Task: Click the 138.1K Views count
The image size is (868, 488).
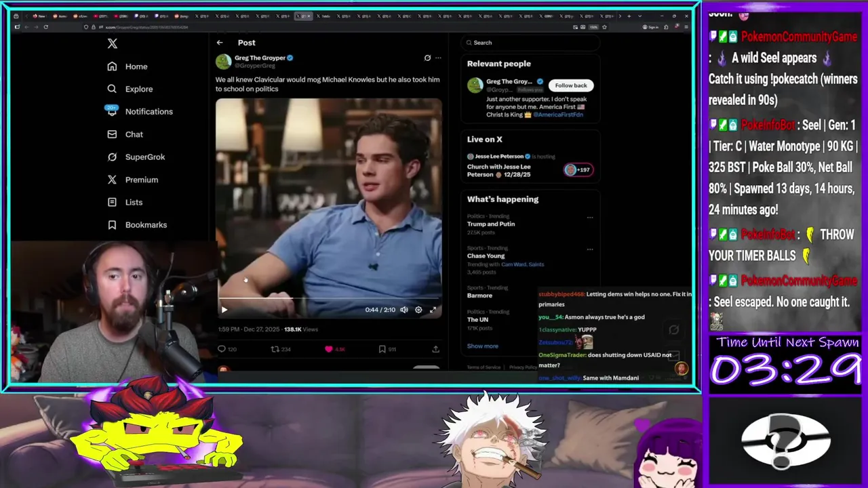Action: tap(301, 329)
